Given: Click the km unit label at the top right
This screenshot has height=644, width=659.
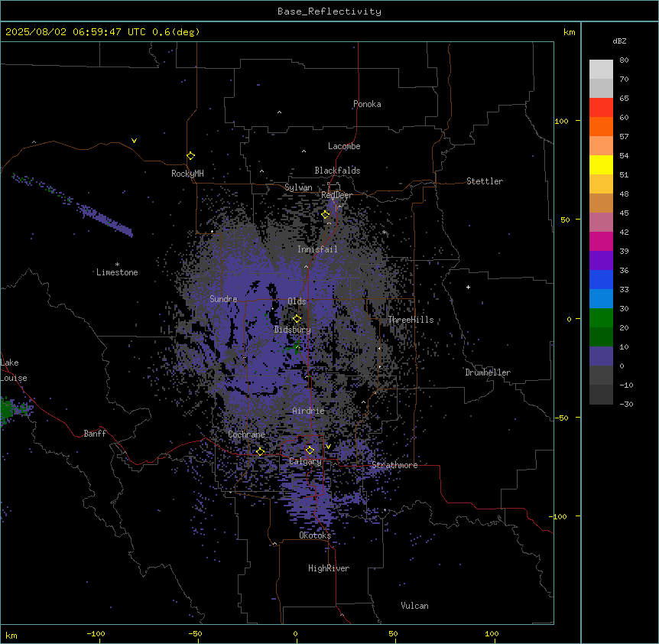Looking at the screenshot, I should (x=570, y=32).
